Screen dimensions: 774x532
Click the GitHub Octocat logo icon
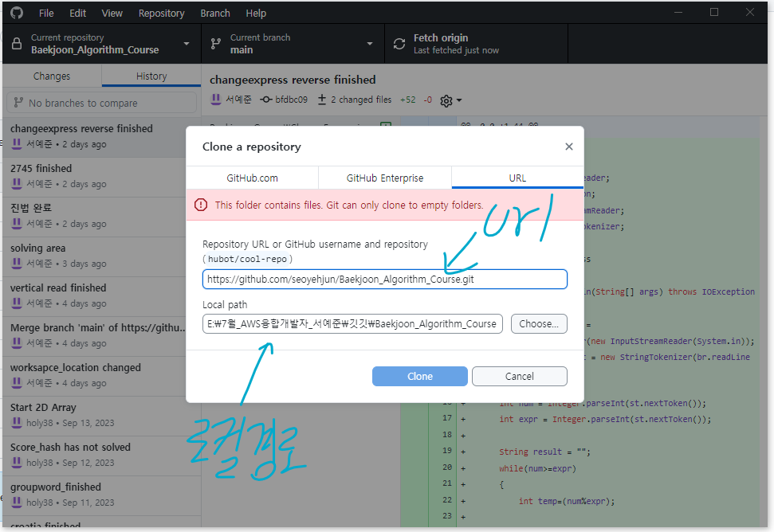[x=17, y=13]
